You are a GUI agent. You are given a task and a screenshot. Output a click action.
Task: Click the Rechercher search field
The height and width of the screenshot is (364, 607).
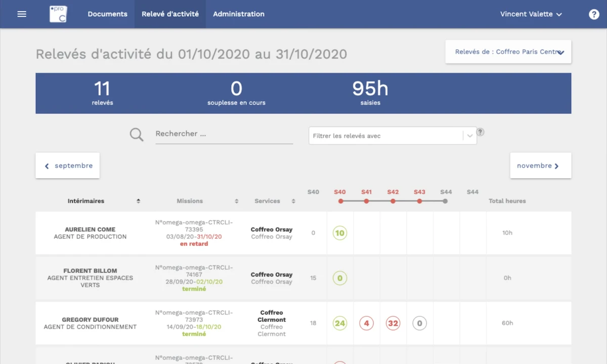click(224, 134)
